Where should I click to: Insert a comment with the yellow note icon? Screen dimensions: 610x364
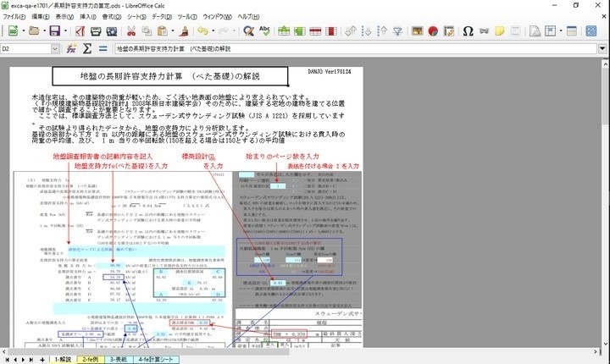[x=500, y=30]
